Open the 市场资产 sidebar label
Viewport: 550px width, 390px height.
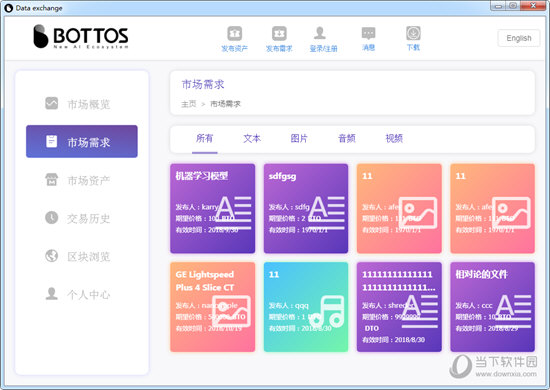pyautogui.click(x=89, y=180)
